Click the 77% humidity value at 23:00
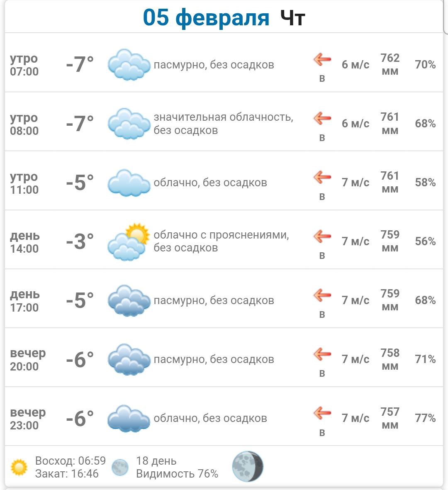 (x=425, y=418)
